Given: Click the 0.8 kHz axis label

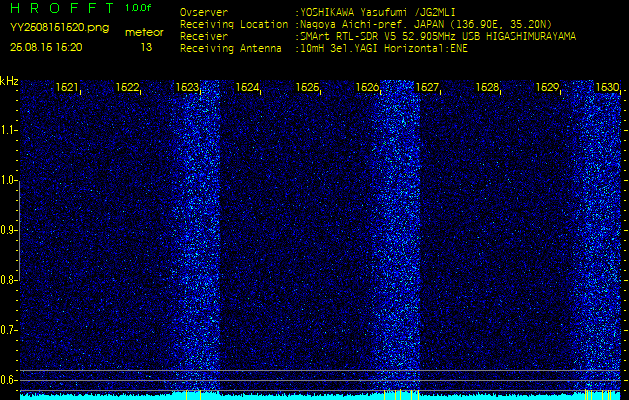Looking at the screenshot, I should coord(7,280).
